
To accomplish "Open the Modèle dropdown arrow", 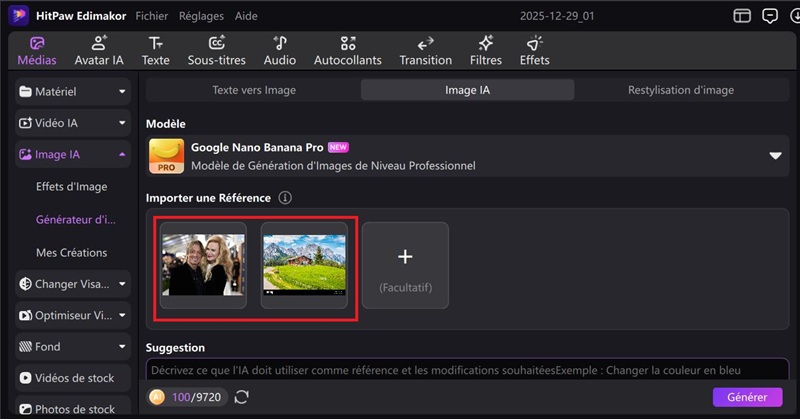I will coord(775,156).
